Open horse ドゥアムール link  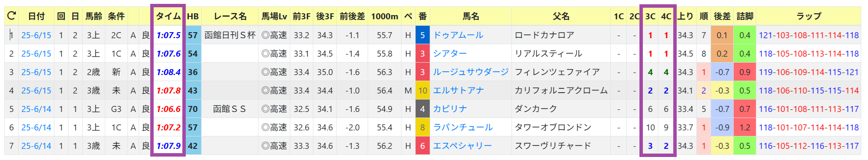458,35
